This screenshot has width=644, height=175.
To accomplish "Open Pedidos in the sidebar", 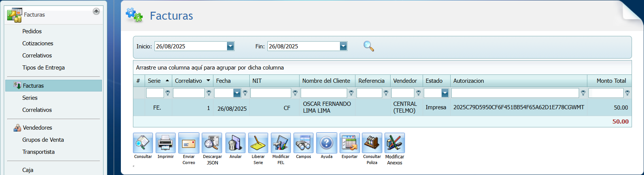I will coord(32,31).
